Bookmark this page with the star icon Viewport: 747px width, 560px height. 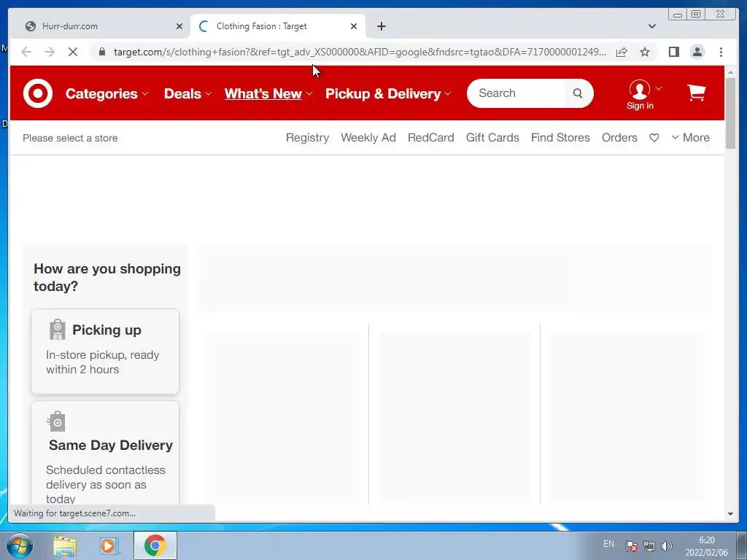tap(645, 52)
